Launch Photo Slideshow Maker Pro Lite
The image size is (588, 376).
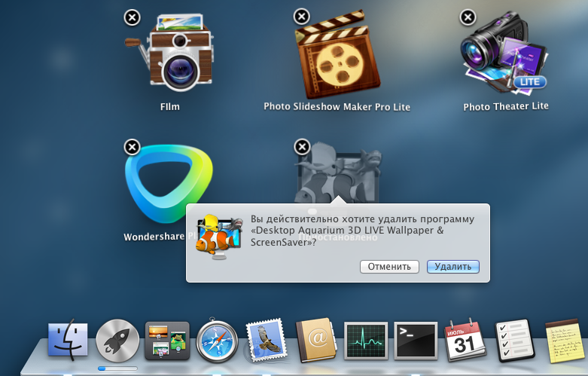[337, 55]
